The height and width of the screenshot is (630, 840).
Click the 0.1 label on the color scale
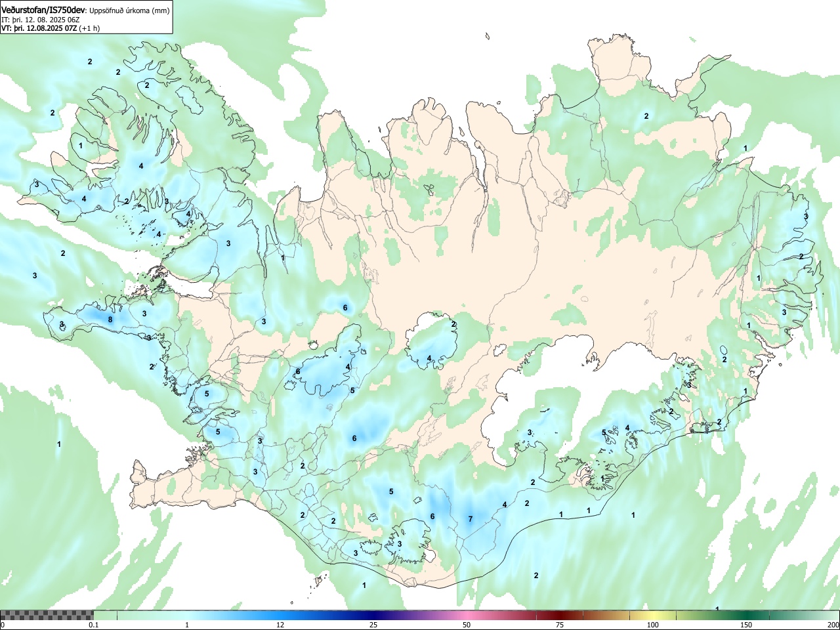(93, 625)
